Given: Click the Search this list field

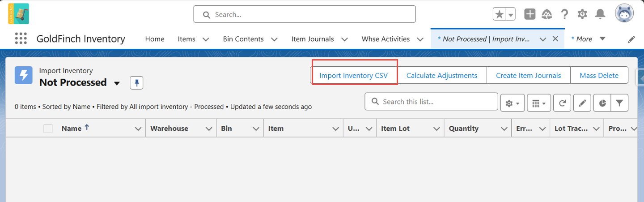Looking at the screenshot, I should 431,102.
